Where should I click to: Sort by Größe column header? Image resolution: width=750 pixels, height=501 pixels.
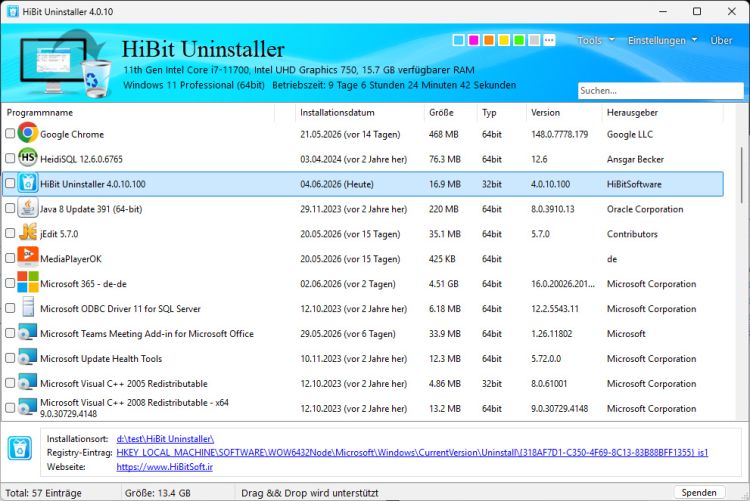[450, 113]
